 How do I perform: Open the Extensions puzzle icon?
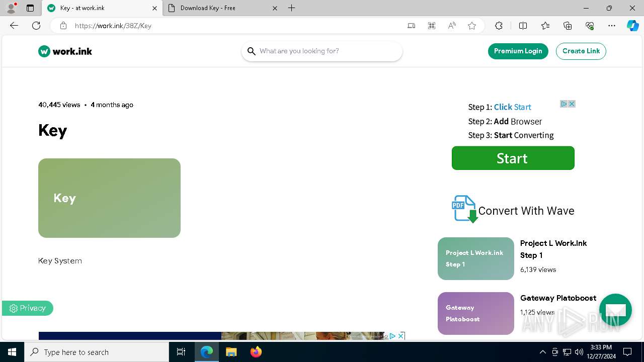pyautogui.click(x=499, y=26)
